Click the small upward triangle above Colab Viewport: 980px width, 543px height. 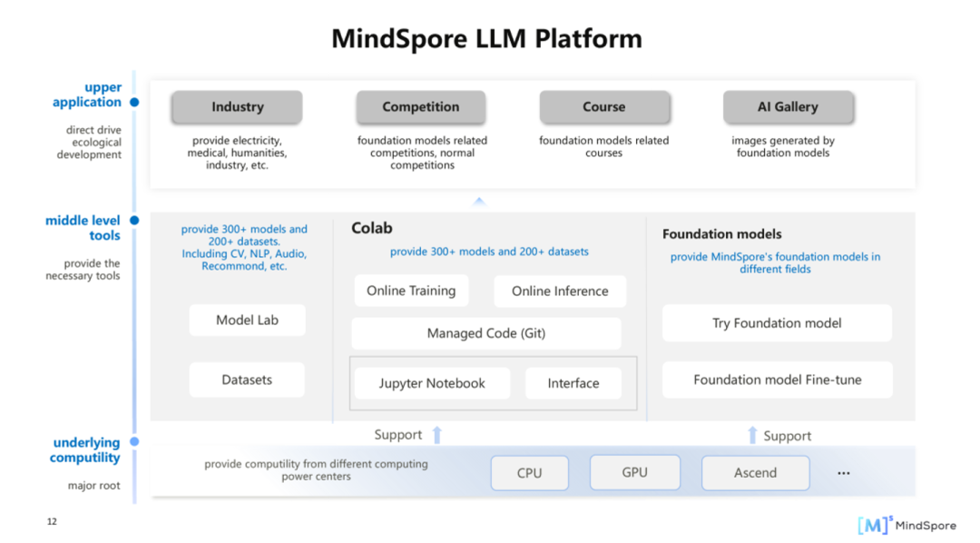479,202
